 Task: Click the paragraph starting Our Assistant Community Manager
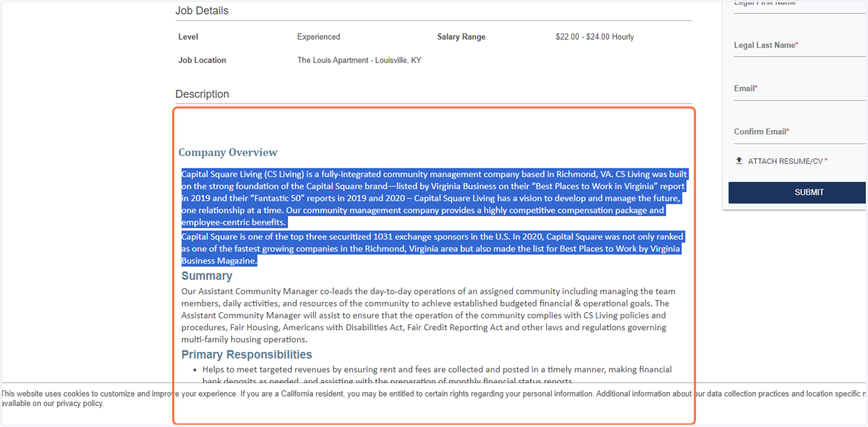(428, 316)
